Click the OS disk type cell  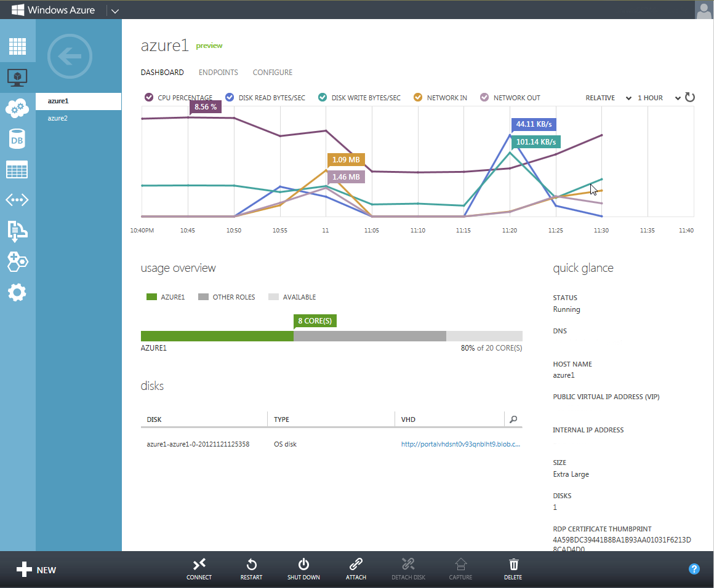coord(285,444)
